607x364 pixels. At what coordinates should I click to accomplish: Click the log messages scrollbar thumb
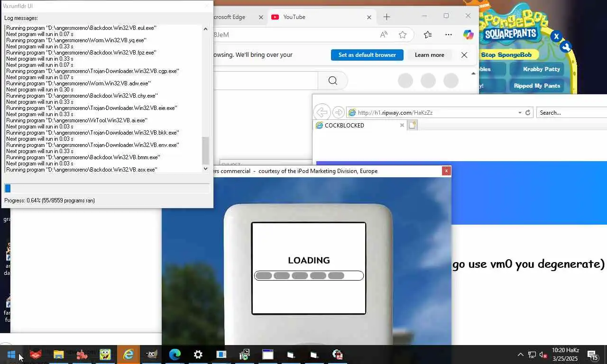[x=205, y=150]
